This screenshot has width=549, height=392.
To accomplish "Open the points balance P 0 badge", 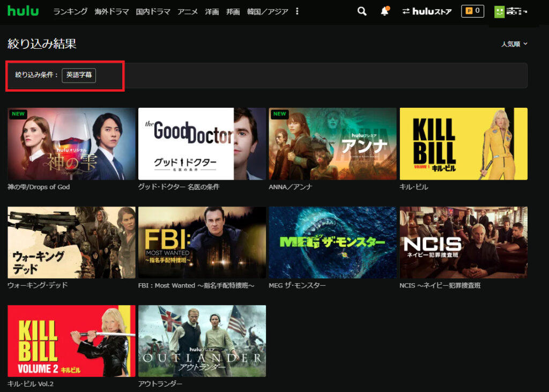I will 473,11.
